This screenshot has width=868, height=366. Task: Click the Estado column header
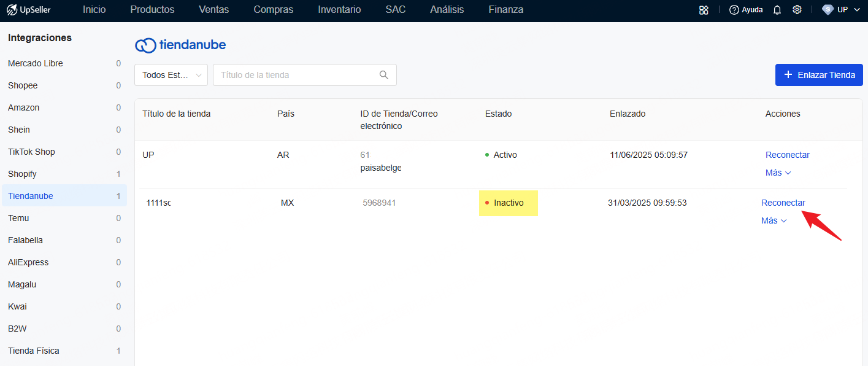498,114
